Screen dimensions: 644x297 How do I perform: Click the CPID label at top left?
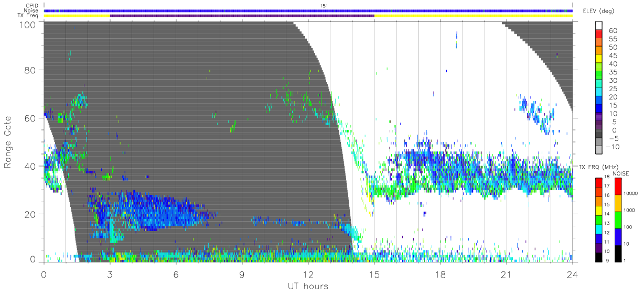[33, 6]
